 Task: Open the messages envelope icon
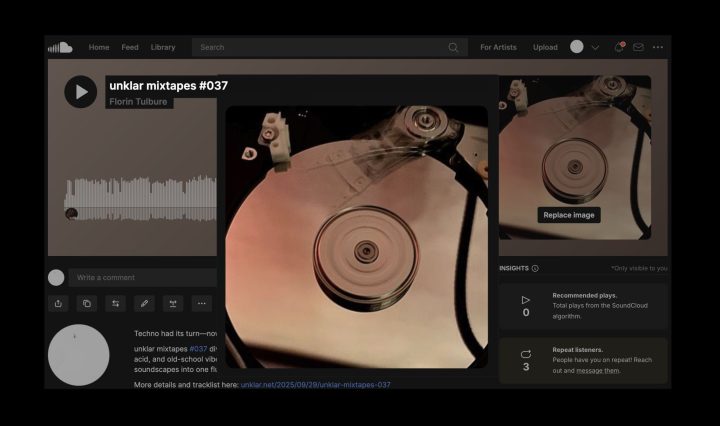click(638, 47)
